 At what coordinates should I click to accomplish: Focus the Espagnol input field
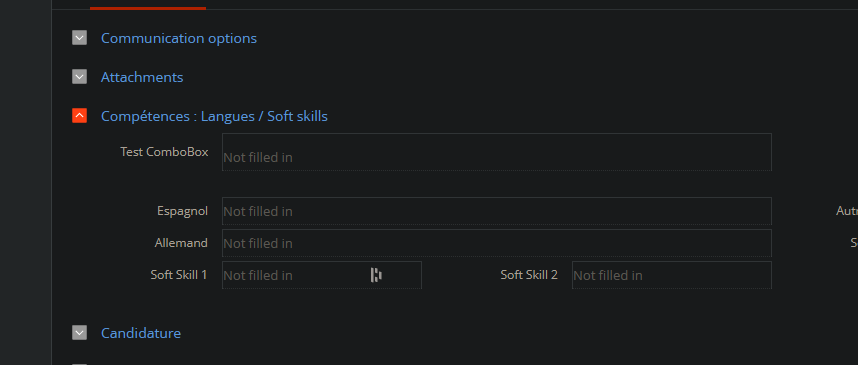tap(497, 211)
